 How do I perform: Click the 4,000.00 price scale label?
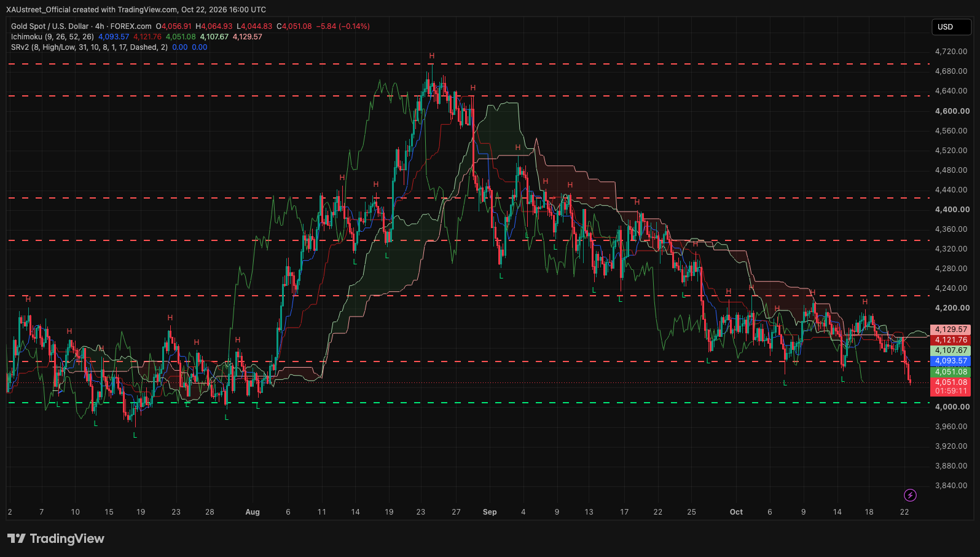(952, 407)
